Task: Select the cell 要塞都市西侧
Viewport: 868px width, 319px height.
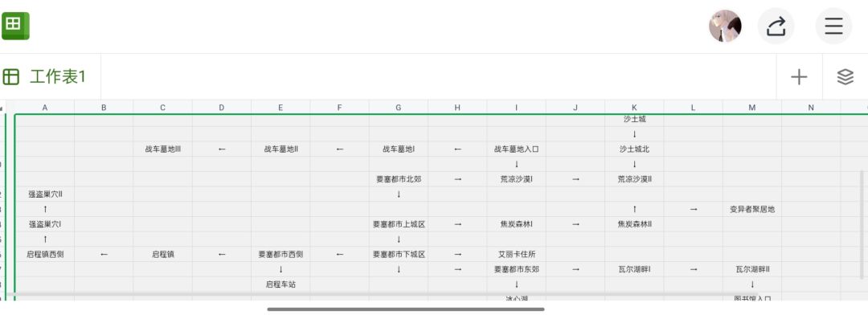Action: (280, 254)
